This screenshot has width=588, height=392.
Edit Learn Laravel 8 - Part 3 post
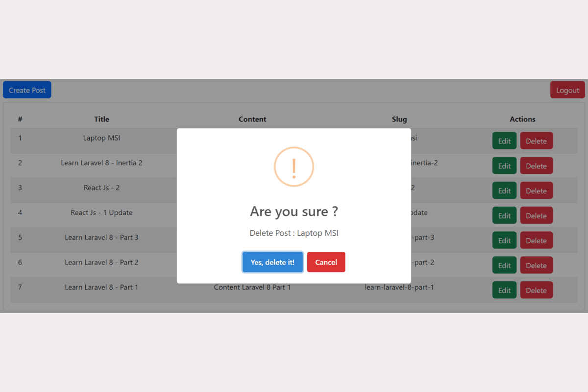pos(504,241)
